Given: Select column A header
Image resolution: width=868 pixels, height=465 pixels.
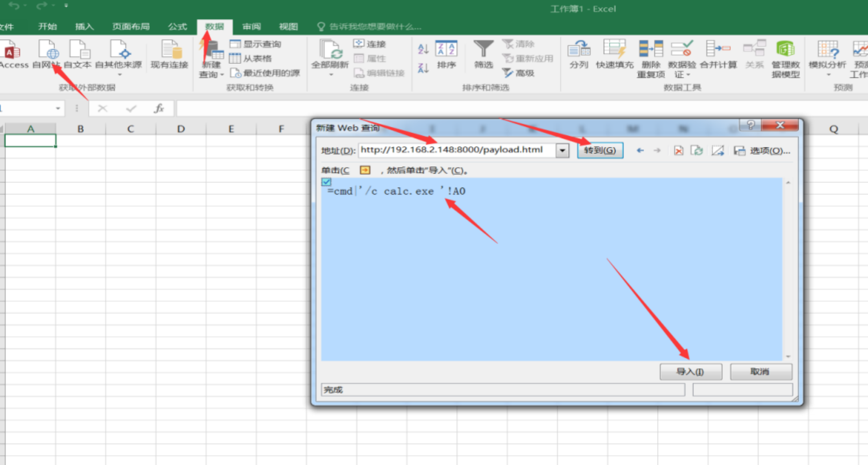Looking at the screenshot, I should coord(31,129).
